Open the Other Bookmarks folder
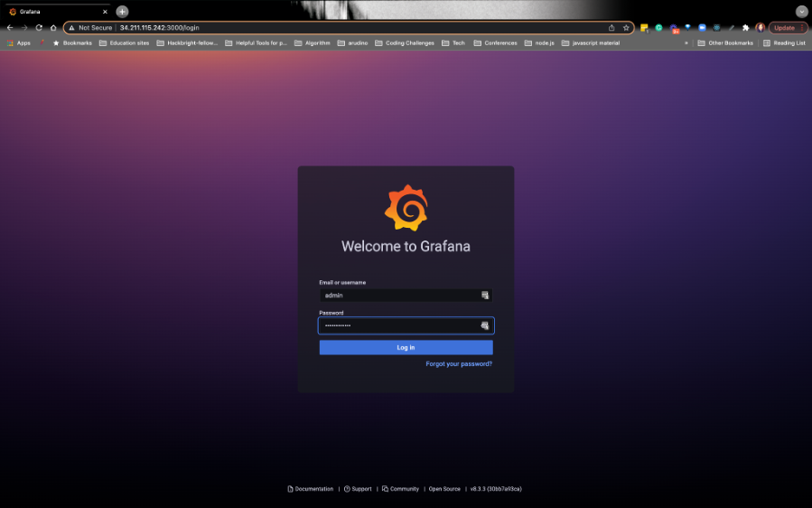The width and height of the screenshot is (812, 508). coord(725,43)
